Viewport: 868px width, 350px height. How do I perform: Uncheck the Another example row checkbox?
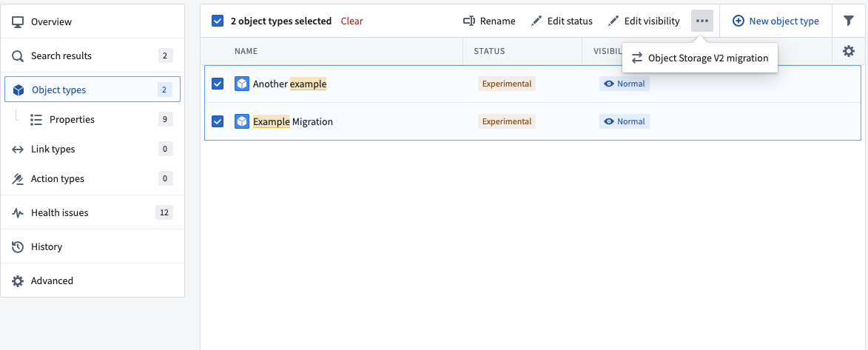[x=218, y=84]
